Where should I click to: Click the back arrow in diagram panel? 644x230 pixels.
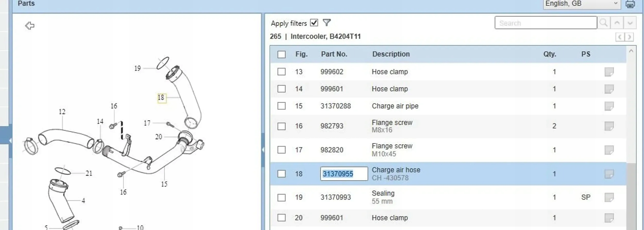[30, 26]
